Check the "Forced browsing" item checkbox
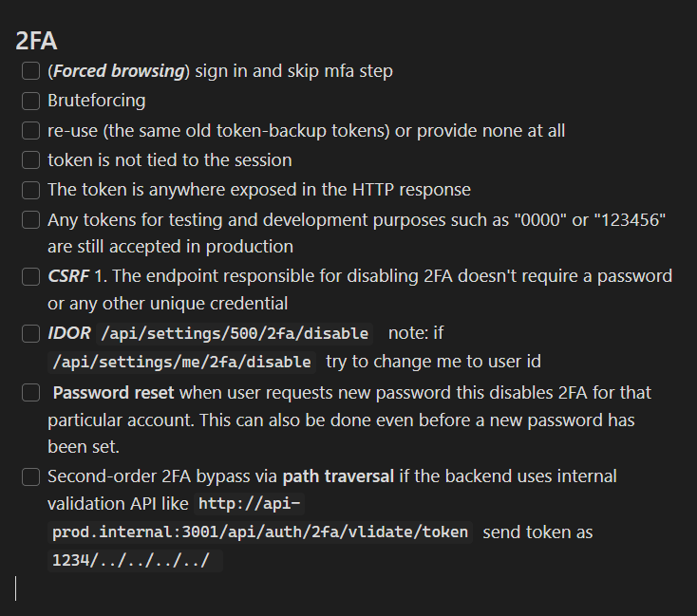This screenshot has height=616, width=697. point(31,71)
